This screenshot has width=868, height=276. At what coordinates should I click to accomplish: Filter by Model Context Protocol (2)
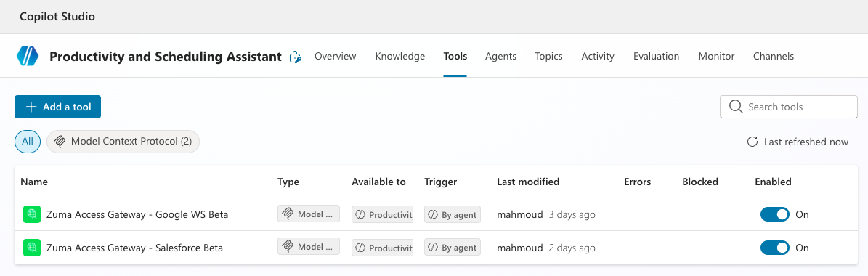123,142
